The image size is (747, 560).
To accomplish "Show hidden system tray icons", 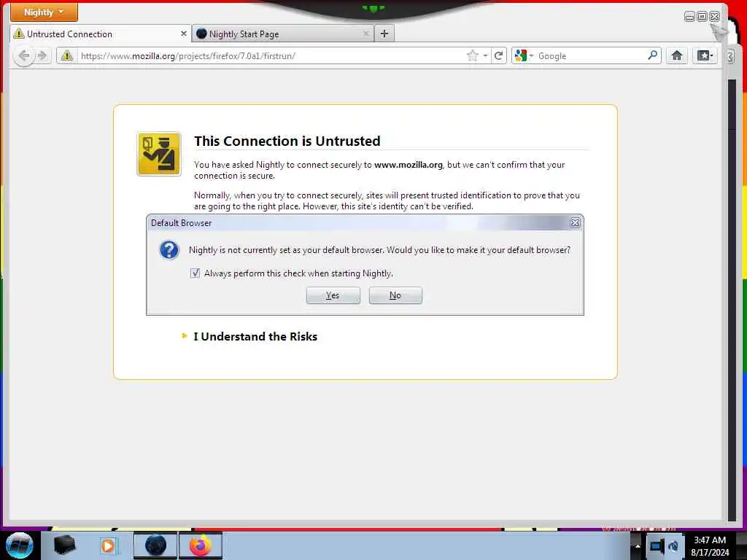I will click(638, 546).
